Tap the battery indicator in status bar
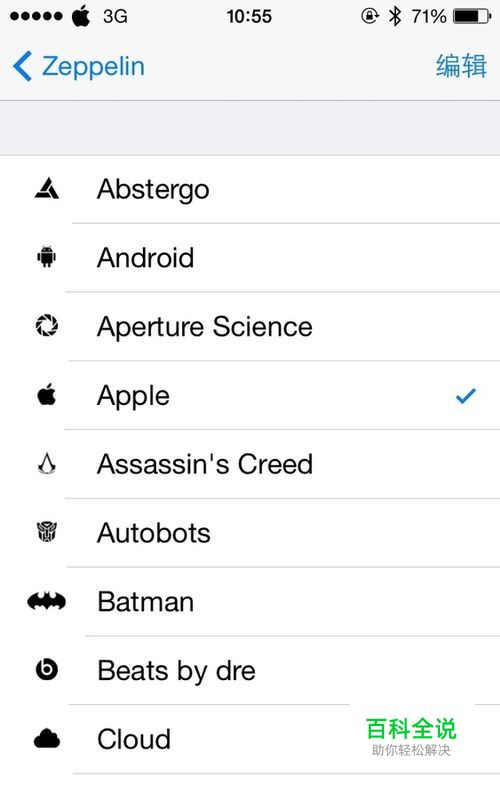Viewport: 500px width, 789px height. [x=472, y=16]
